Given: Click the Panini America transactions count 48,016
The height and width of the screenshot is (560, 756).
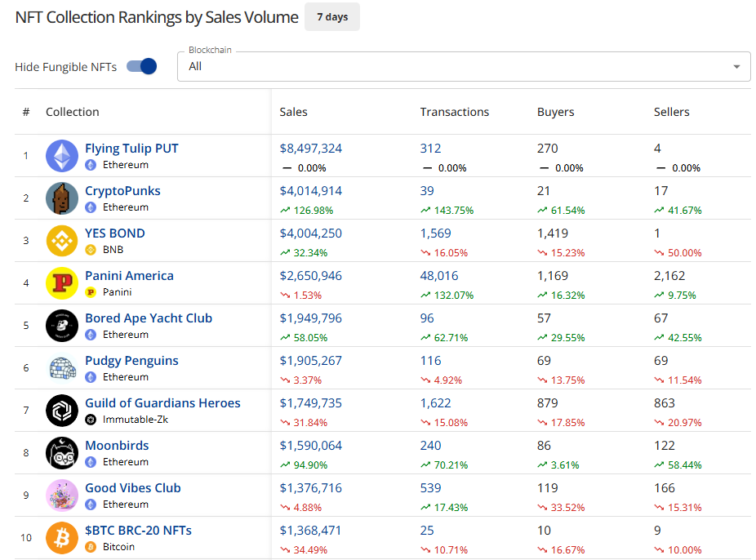Looking at the screenshot, I should [441, 276].
